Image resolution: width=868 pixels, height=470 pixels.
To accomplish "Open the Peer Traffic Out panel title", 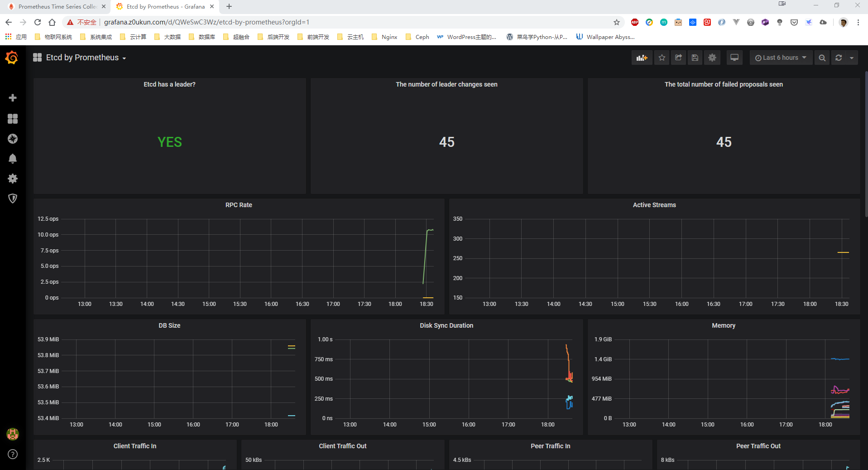I will pyautogui.click(x=758, y=446).
